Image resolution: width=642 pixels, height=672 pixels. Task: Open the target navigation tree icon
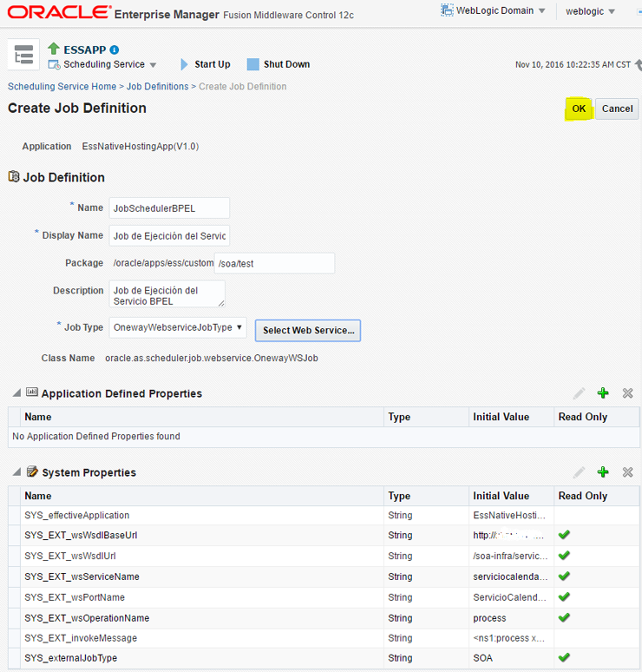click(23, 55)
